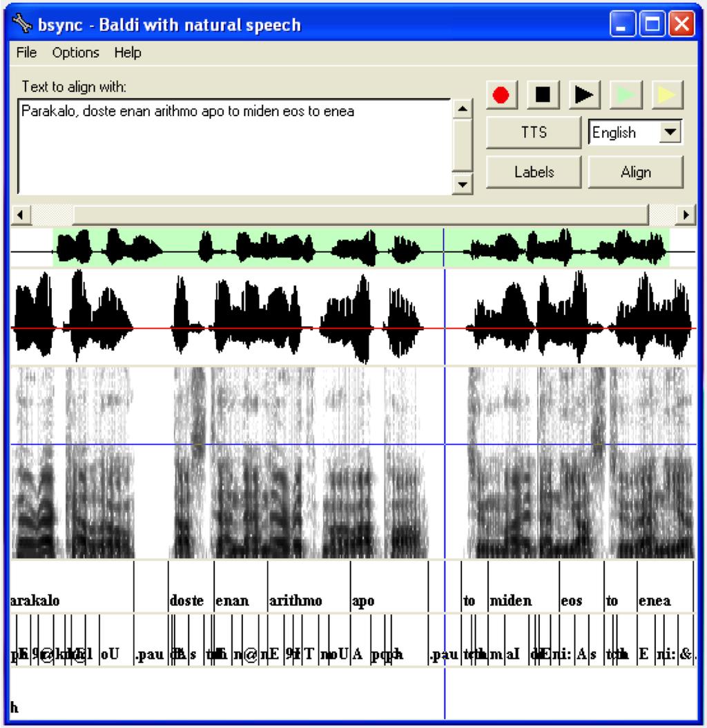The width and height of the screenshot is (707, 728).
Task: Click the first '.pau' phoneme label
Action: tap(149, 655)
